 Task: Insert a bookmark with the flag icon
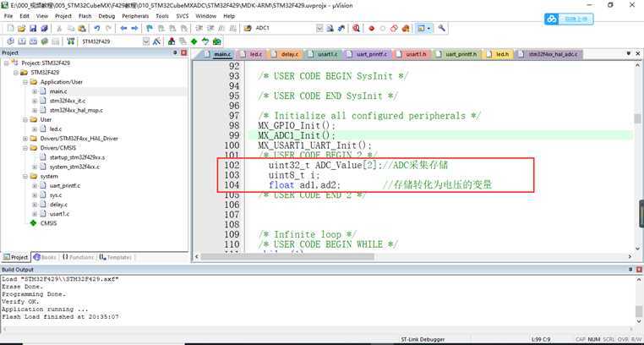(150, 29)
